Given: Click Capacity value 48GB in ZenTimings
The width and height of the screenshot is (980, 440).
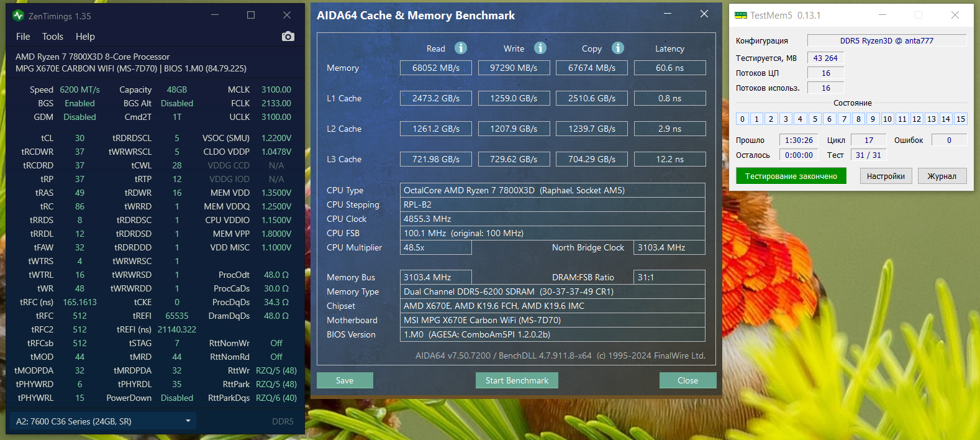Looking at the screenshot, I should tap(177, 89).
